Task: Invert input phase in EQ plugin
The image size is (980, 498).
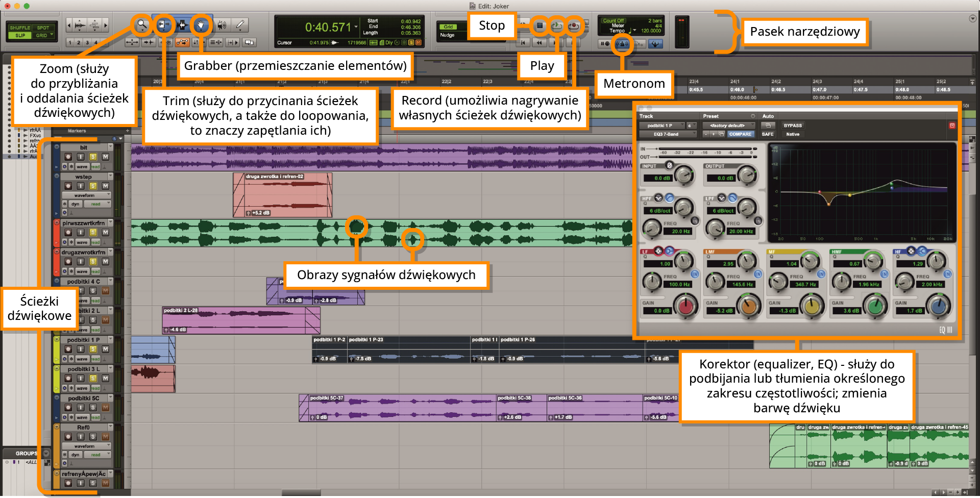Action: (670, 165)
